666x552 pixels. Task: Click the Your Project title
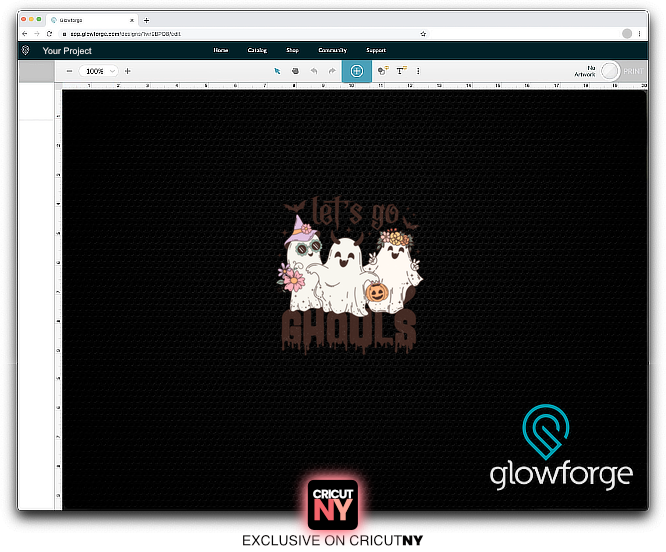[67, 51]
